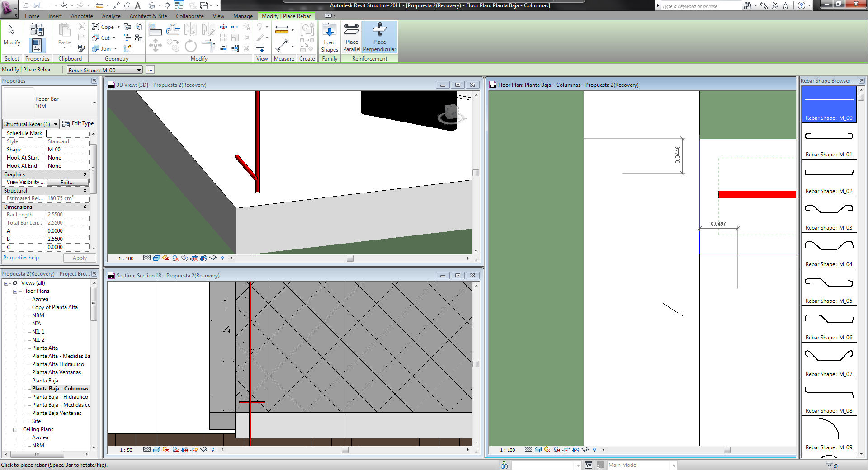The image size is (868, 470).
Task: Open the Annotate ribbon tab
Action: (x=81, y=16)
